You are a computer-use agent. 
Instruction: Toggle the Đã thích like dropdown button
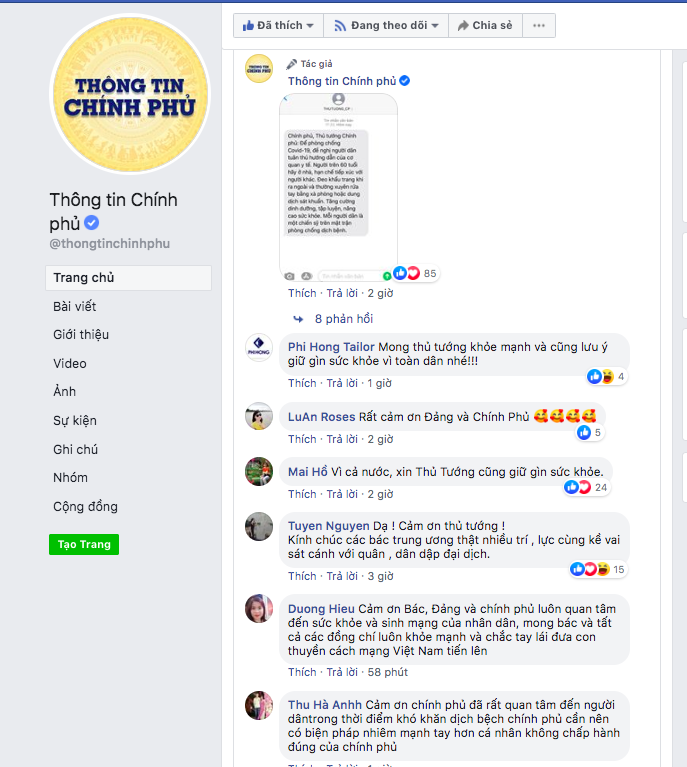(278, 25)
